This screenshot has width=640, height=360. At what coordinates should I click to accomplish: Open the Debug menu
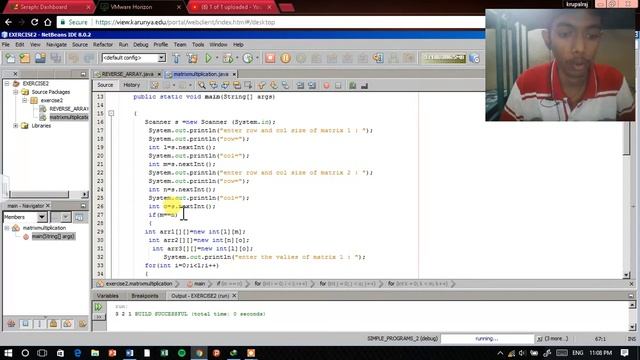(140, 44)
